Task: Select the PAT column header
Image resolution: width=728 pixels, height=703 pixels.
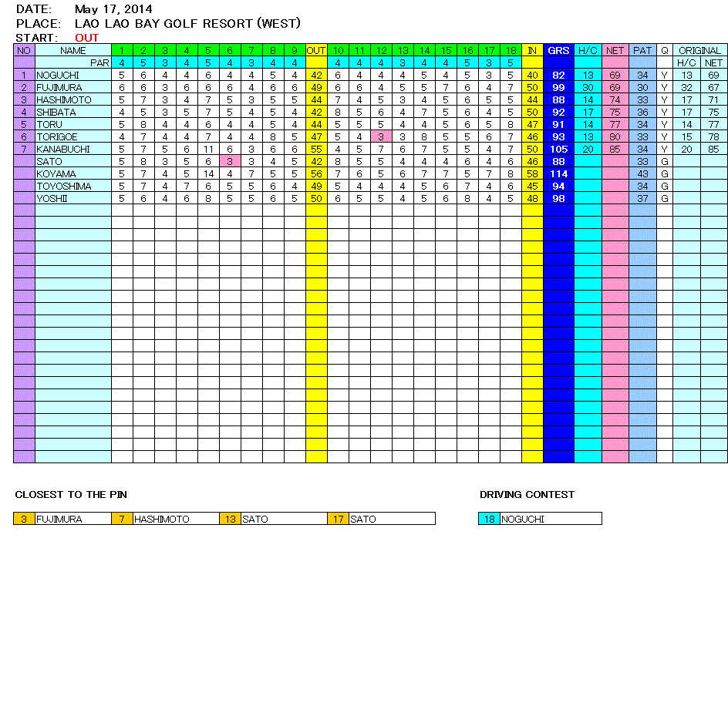Action: [642, 51]
